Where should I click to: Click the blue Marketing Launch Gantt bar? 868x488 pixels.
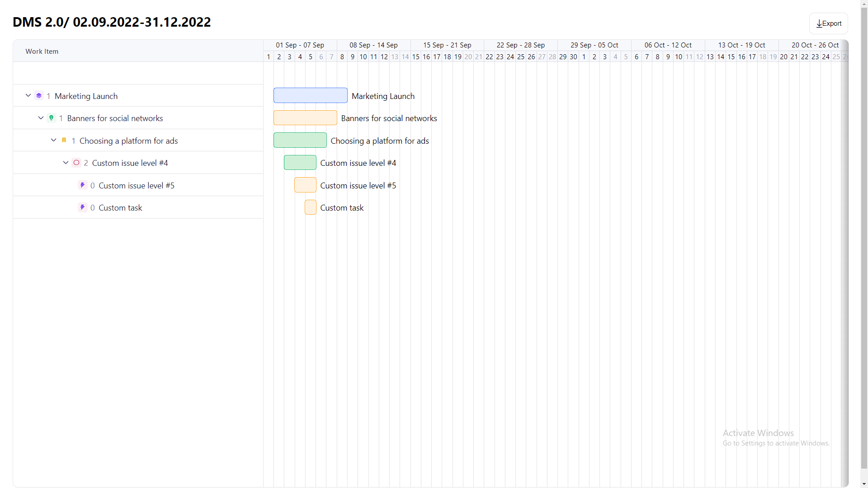pos(311,95)
